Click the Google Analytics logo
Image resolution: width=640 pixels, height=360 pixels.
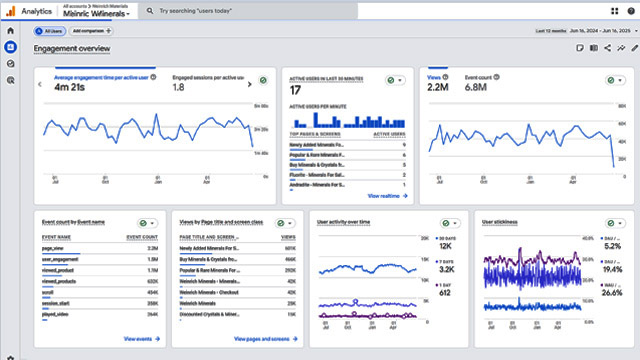(11, 11)
